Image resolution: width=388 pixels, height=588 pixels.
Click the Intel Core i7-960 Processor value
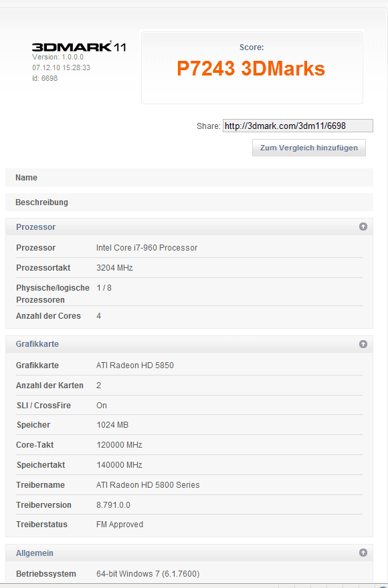147,247
